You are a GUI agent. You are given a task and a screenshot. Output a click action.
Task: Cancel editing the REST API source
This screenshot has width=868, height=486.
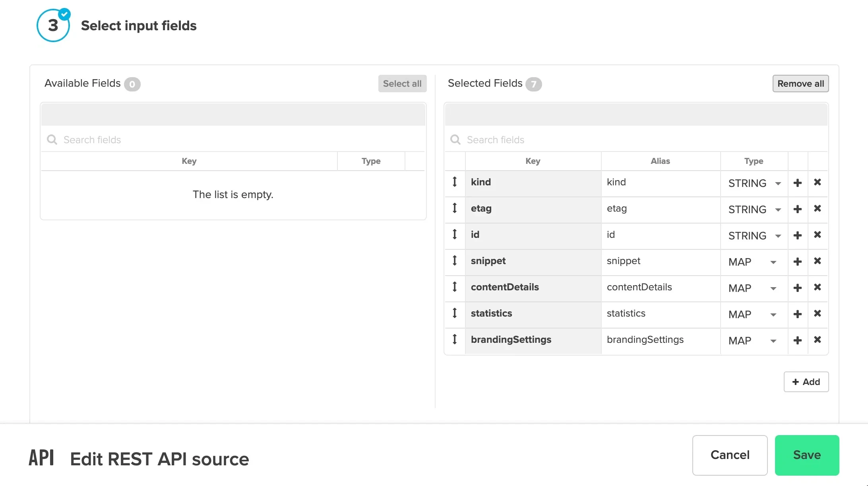click(x=730, y=455)
